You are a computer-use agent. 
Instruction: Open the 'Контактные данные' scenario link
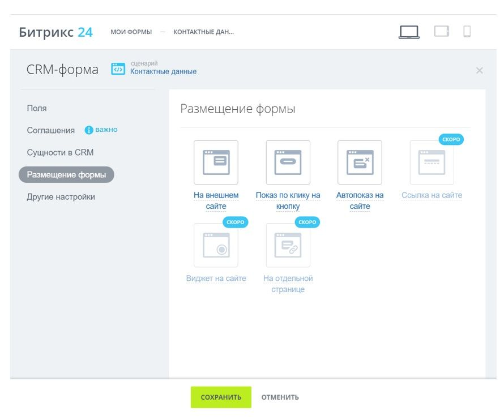pyautogui.click(x=163, y=72)
